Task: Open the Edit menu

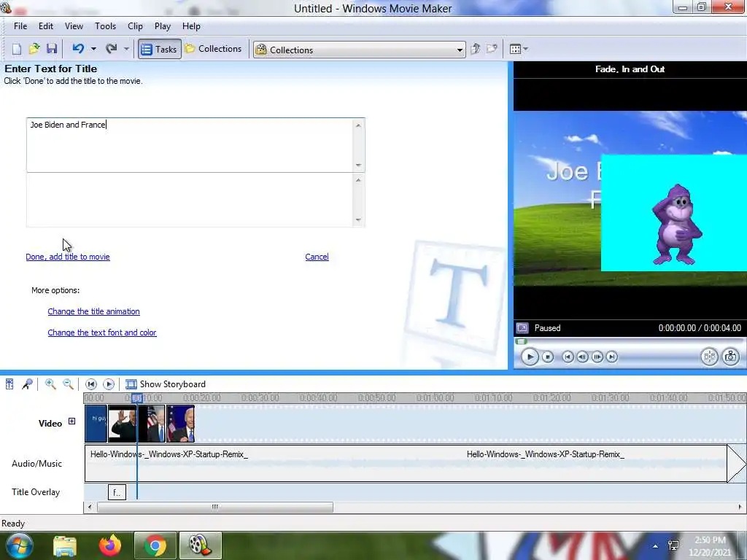Action: [x=46, y=26]
